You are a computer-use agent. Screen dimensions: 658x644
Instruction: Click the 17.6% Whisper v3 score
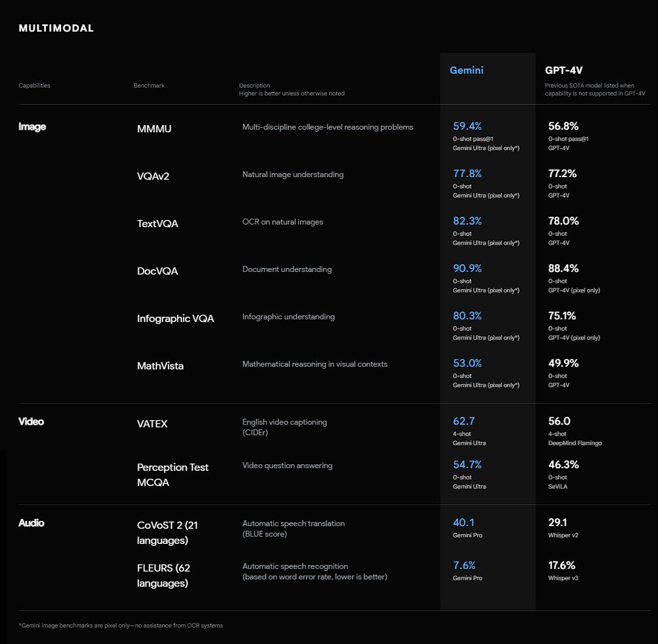[x=561, y=565]
